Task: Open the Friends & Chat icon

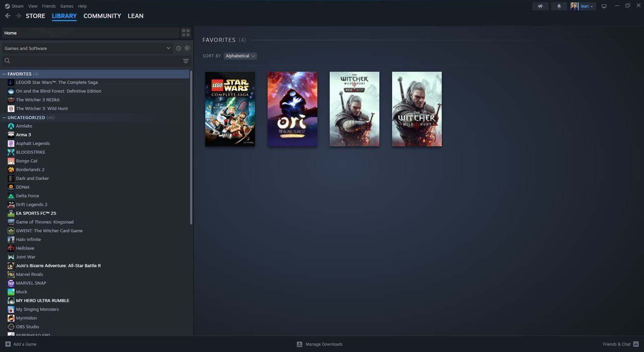Action: click(636, 344)
